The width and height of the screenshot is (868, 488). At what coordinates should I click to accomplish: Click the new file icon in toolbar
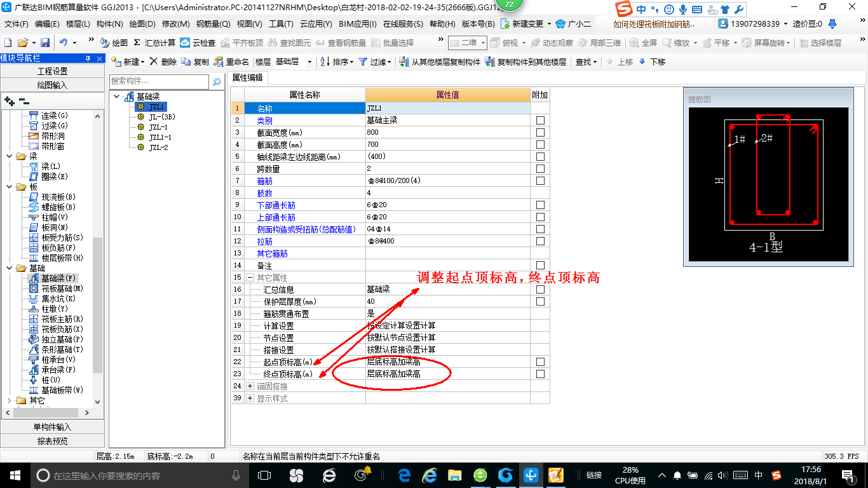pos(8,43)
